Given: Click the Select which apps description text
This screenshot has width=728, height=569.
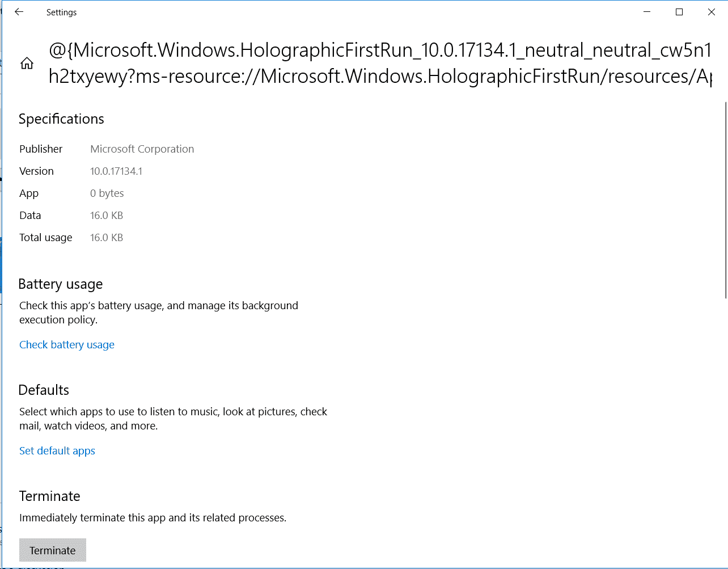Looking at the screenshot, I should (x=173, y=419).
